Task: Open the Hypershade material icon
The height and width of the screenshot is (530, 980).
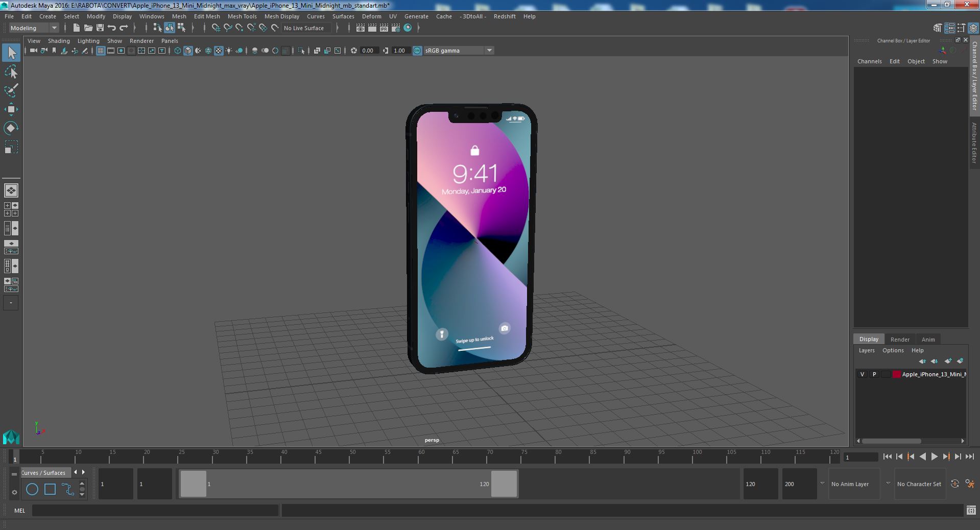Action: tap(408, 28)
